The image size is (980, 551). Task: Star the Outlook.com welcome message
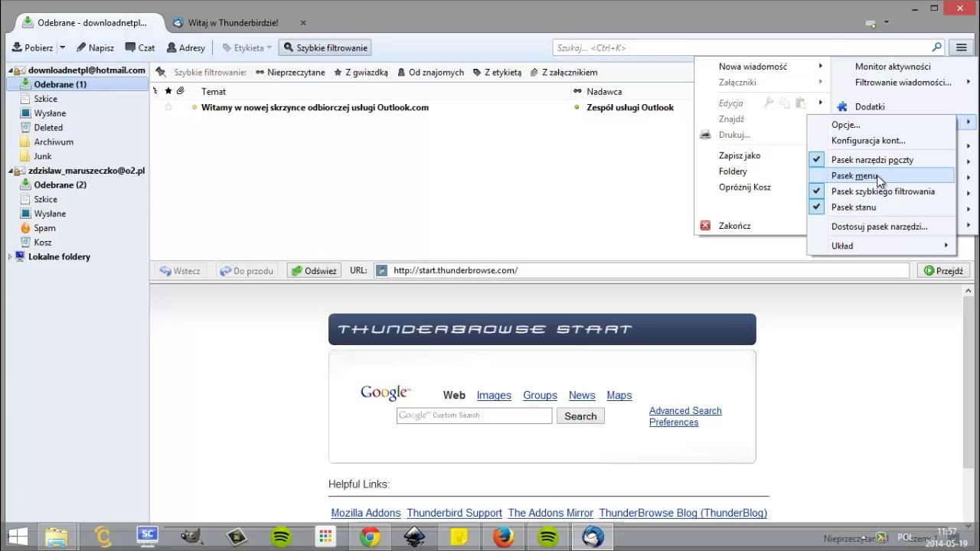[x=168, y=108]
